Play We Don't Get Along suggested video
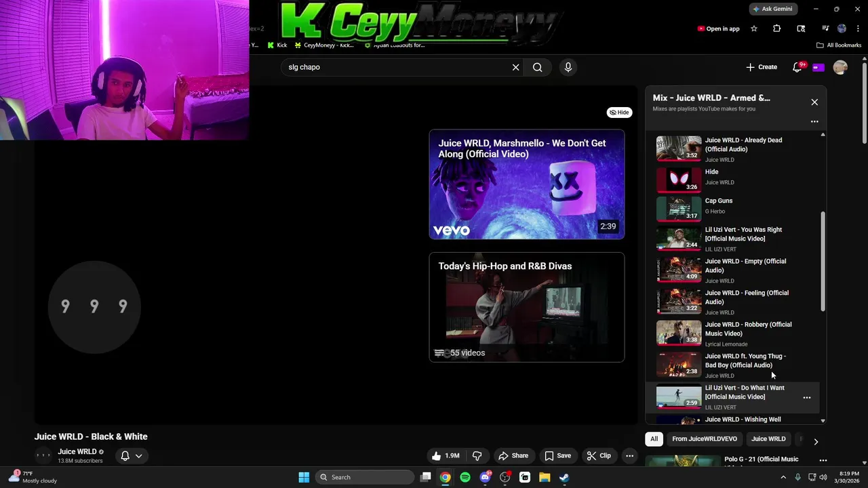This screenshot has width=868, height=488. [527, 184]
